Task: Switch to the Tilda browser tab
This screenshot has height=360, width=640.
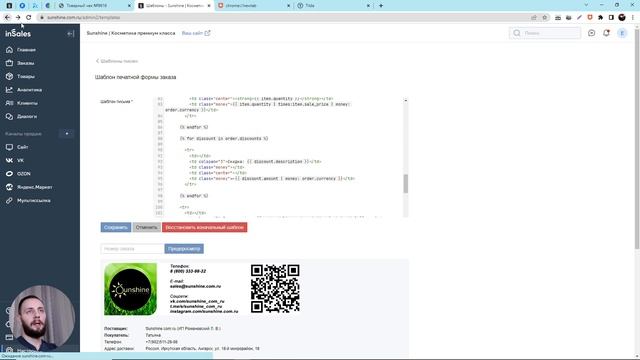Action: point(333,6)
